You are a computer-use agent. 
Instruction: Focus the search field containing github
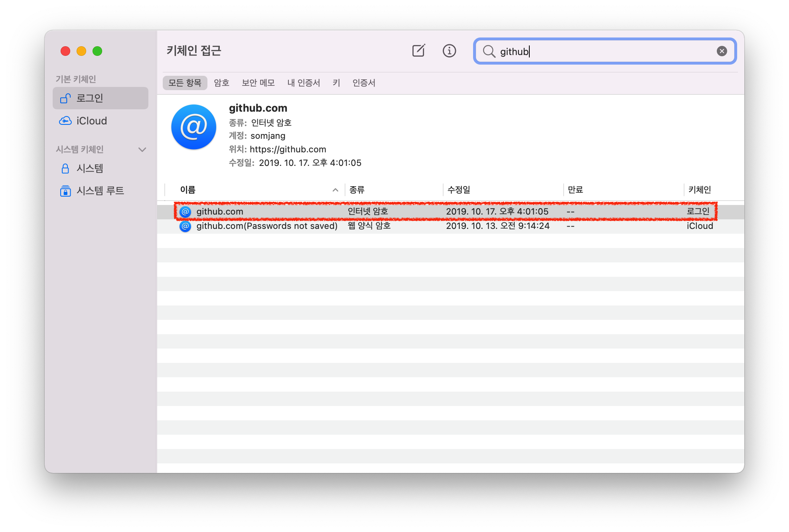[x=605, y=51]
